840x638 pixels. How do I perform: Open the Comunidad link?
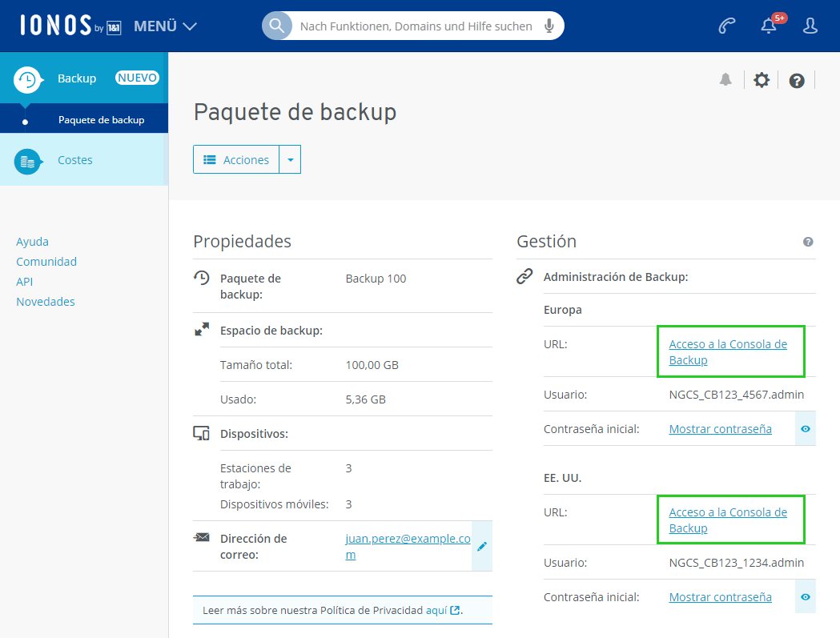pos(46,262)
